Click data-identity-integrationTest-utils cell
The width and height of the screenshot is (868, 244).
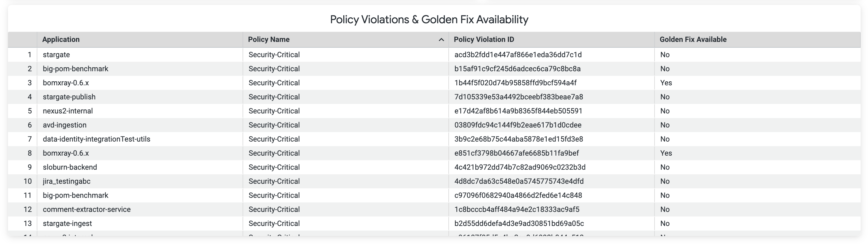pos(140,139)
